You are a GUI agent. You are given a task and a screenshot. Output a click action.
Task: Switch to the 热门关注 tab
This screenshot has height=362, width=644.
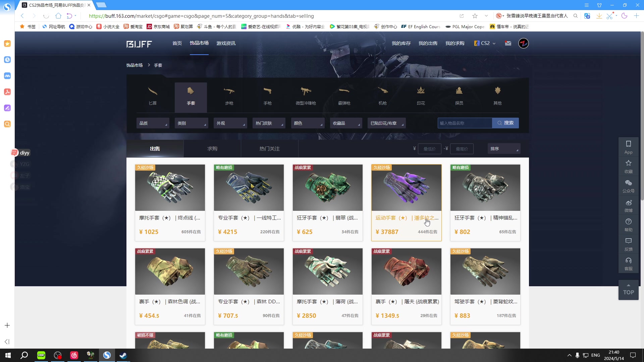[269, 149]
